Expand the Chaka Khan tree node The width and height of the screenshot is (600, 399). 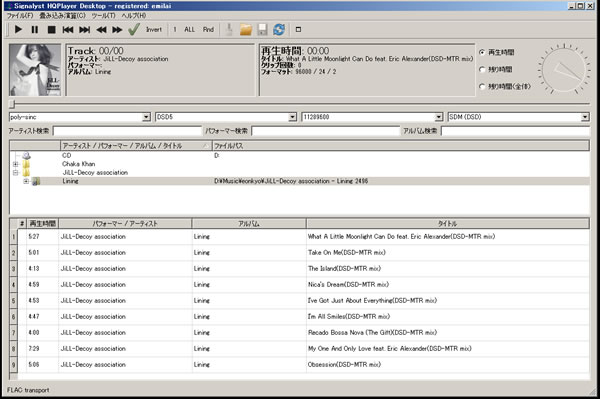pos(16,164)
